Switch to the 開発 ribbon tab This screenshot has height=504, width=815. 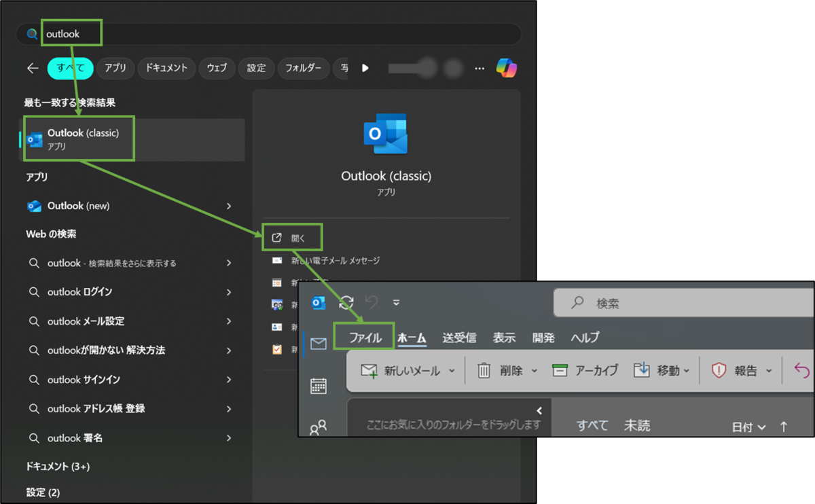click(544, 338)
